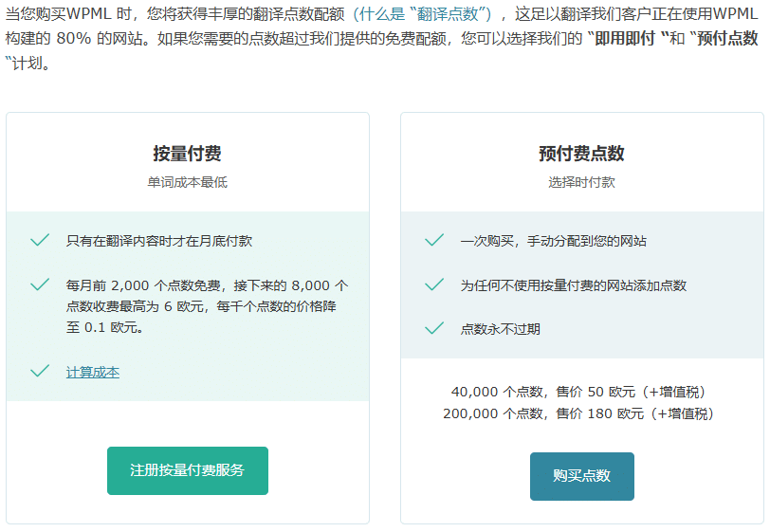Click the 选择时付款 subtitle
Viewport: 770px width, 532px height.
tap(581, 183)
